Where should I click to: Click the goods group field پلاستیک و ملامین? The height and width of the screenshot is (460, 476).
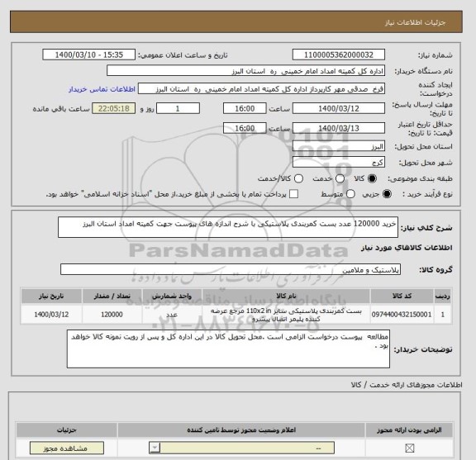tap(231, 269)
